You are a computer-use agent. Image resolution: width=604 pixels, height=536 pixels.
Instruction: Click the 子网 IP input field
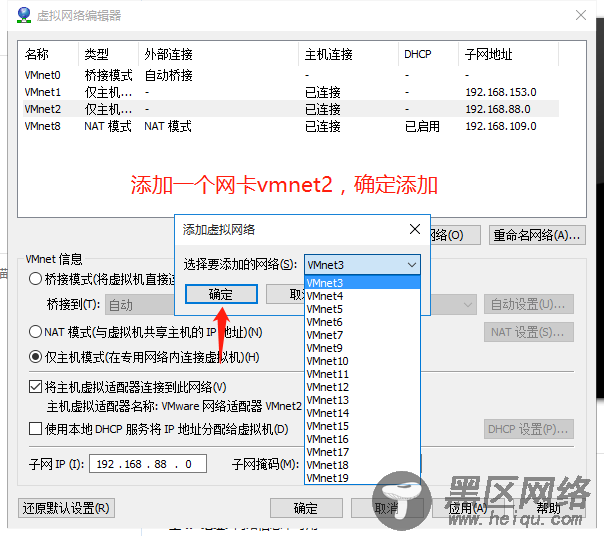coord(148,464)
